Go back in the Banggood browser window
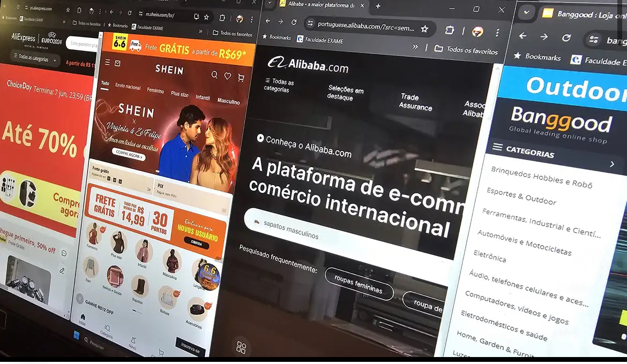 [522, 36]
